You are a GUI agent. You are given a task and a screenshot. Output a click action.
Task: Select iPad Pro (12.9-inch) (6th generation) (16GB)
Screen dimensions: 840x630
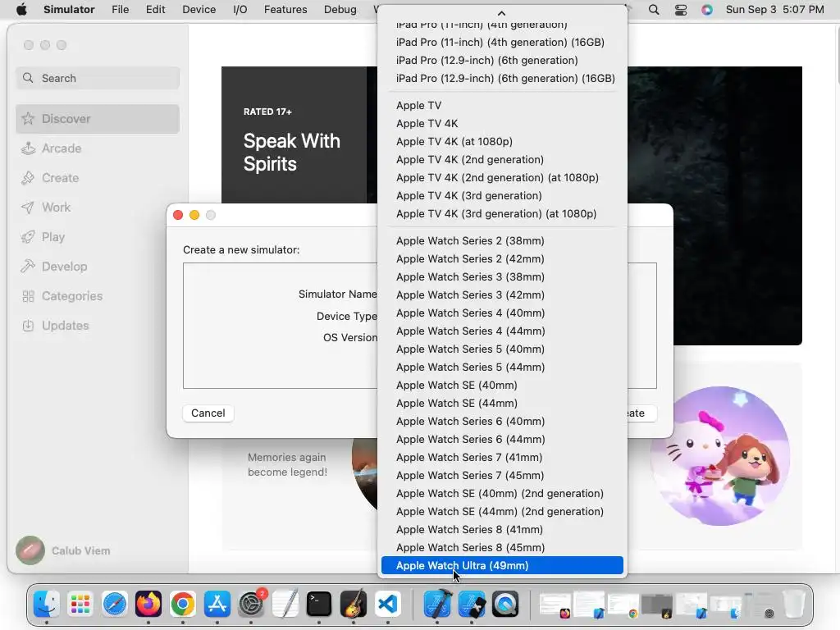[502, 78]
